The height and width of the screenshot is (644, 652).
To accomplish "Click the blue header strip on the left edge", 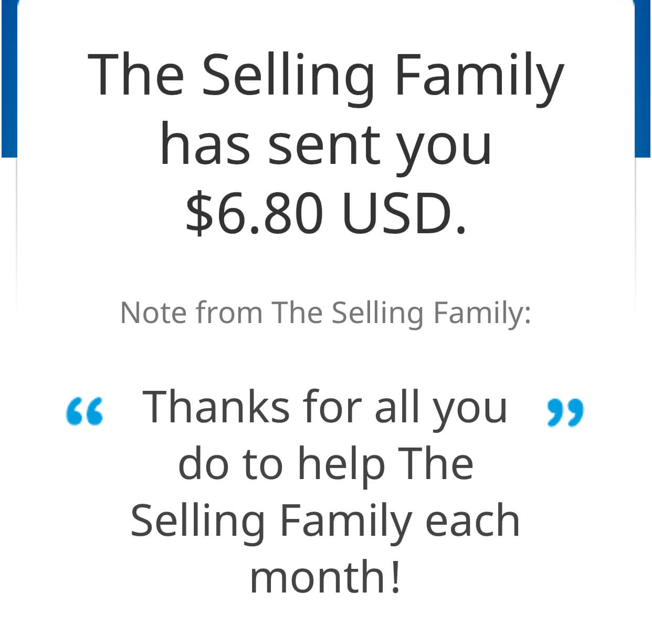I will [9, 79].
